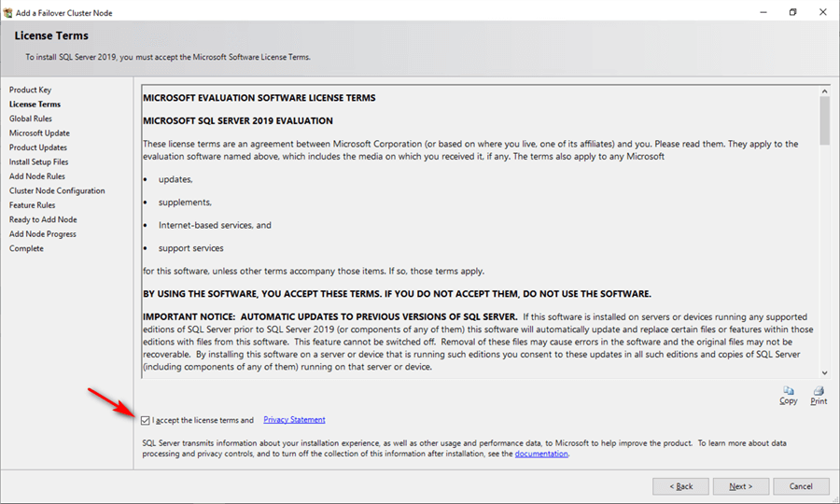The width and height of the screenshot is (840, 504).
Task: Toggle the accept license terms checkbox
Action: 146,420
